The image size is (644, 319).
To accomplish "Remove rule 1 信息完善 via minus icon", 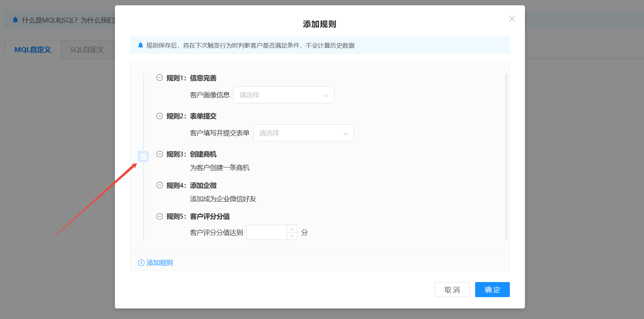I will pos(159,78).
